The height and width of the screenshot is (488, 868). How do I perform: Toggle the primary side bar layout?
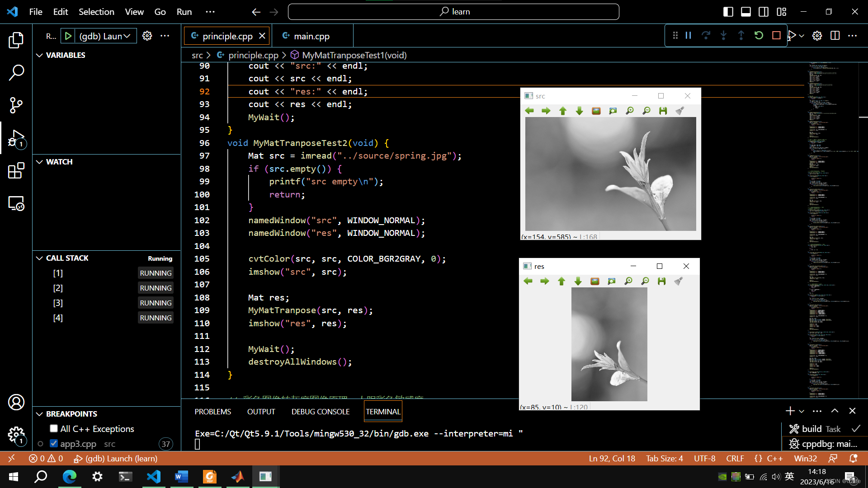coord(728,12)
